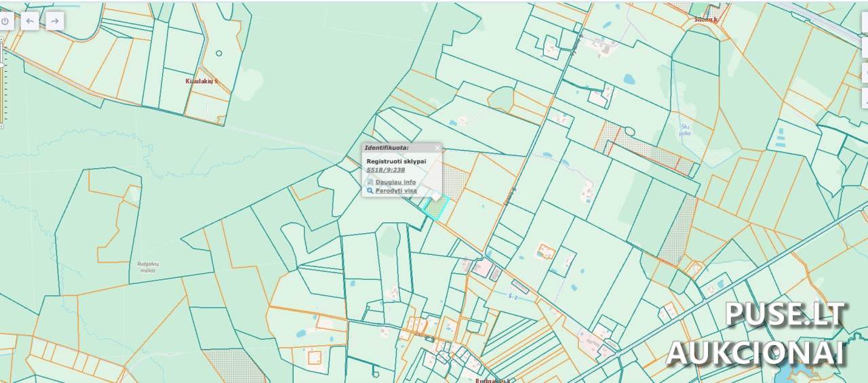Open parcel link 5518/9:238

coord(385,170)
